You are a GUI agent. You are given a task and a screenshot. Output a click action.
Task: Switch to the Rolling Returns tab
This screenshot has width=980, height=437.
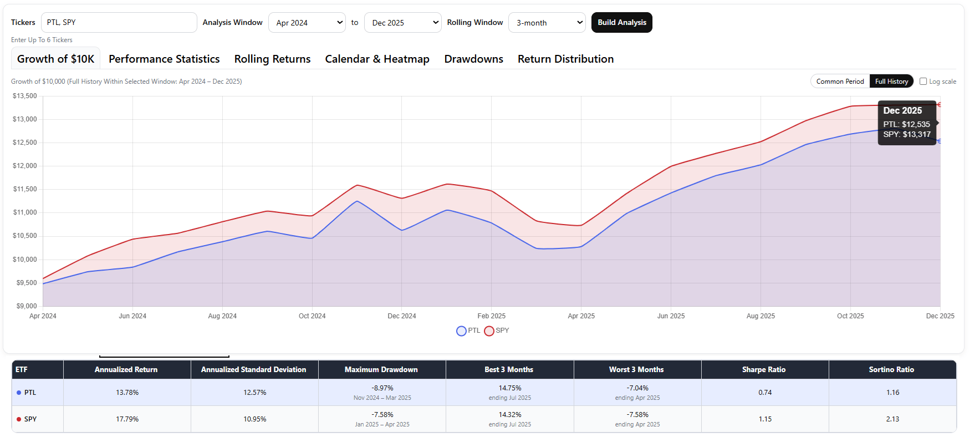(x=272, y=59)
